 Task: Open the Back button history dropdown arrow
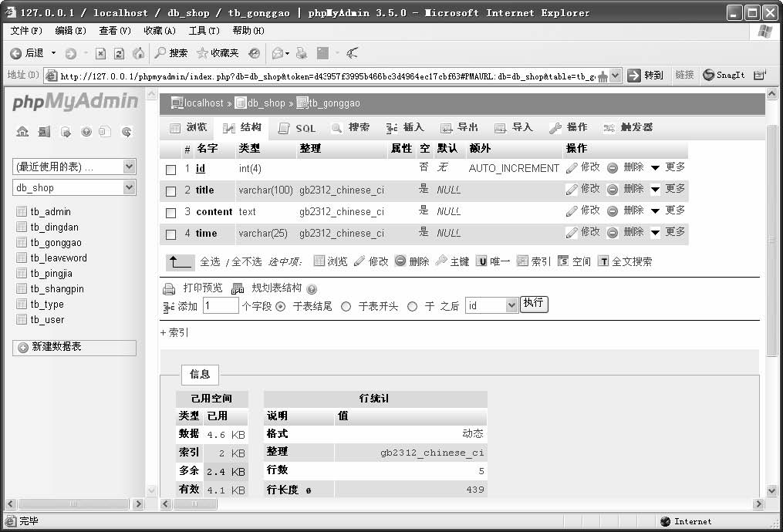(x=53, y=53)
